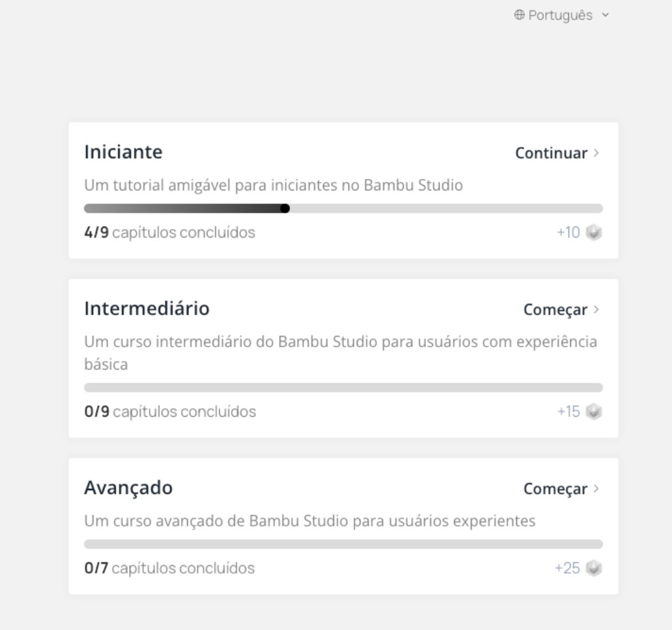Click the +25 reward points label

(x=567, y=568)
